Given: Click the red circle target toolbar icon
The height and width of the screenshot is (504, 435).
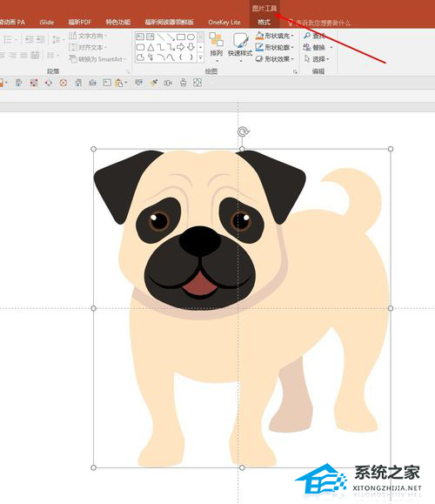Looking at the screenshot, I should [x=64, y=83].
